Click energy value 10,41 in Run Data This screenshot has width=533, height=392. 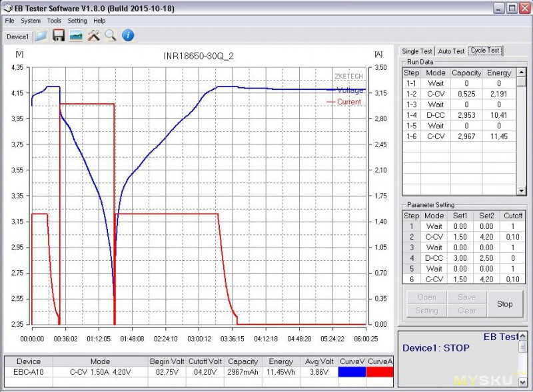(498, 115)
